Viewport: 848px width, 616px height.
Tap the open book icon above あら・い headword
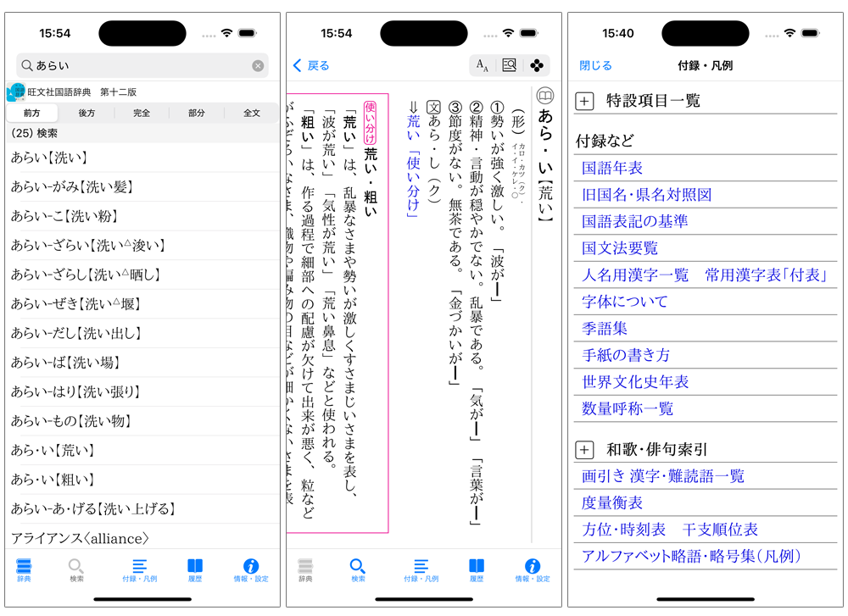pos(545,95)
